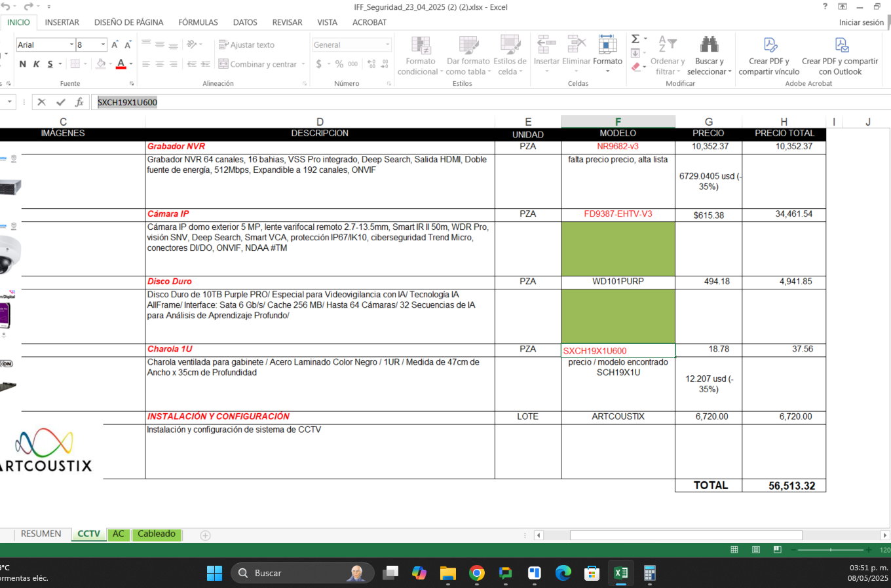Click the insert function fx button
The height and width of the screenshot is (588, 891).
pos(79,102)
